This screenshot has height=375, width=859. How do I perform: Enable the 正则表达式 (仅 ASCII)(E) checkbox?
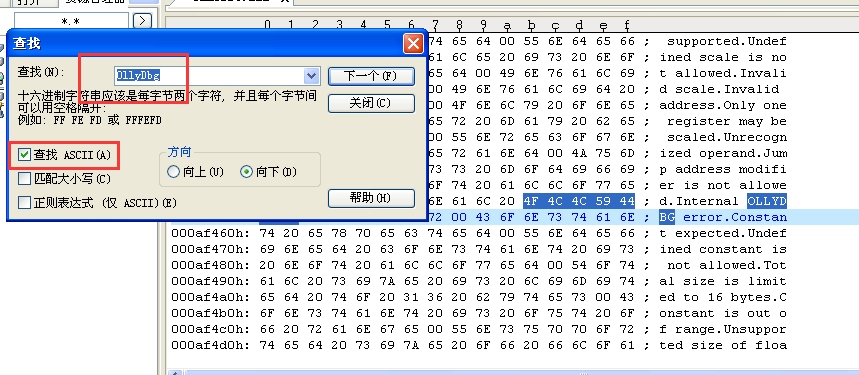tap(24, 203)
